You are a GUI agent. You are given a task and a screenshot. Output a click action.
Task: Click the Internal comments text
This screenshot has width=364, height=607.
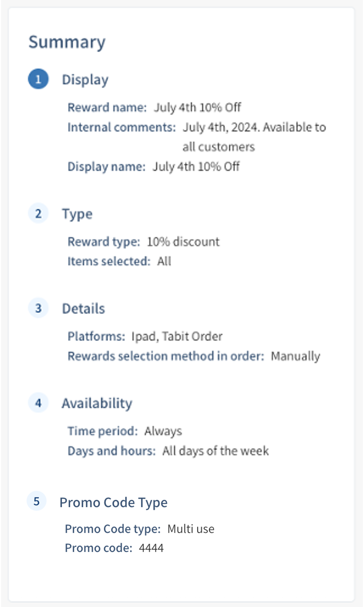[254, 127]
